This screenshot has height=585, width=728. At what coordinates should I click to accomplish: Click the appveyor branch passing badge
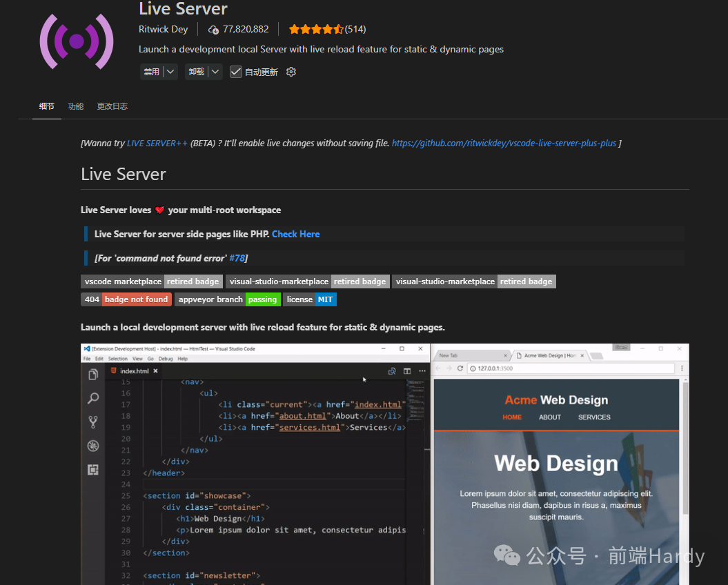pyautogui.click(x=228, y=299)
